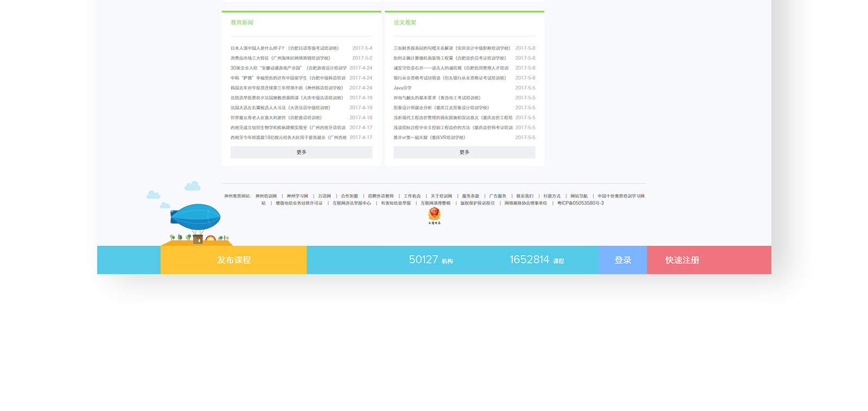Click 更多 under 教育新闻 list

[x=301, y=153]
